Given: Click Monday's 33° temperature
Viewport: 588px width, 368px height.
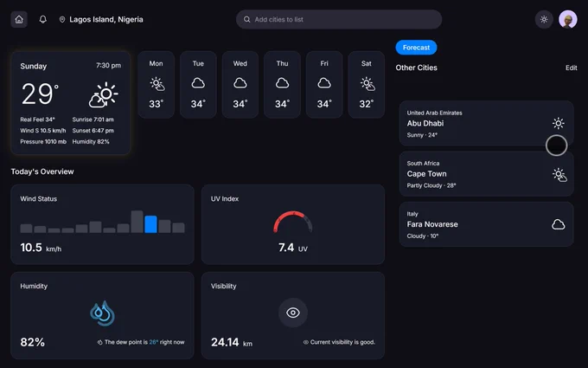Looking at the screenshot, I should (x=156, y=104).
